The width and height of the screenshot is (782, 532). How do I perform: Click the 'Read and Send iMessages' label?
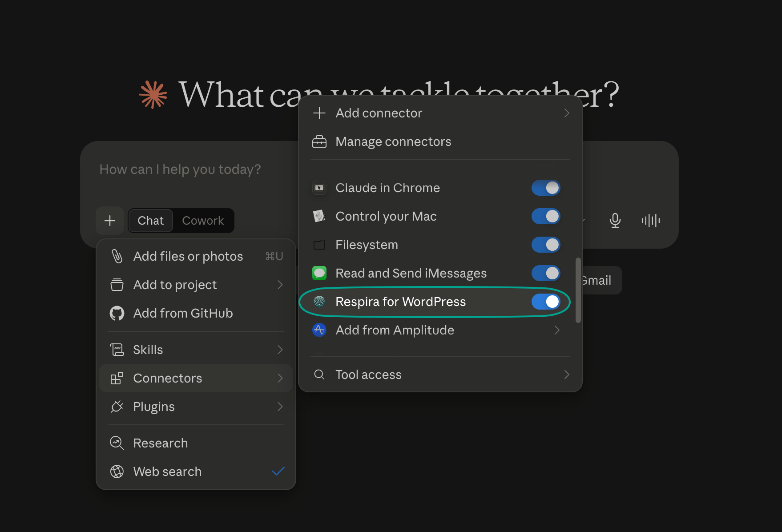point(411,273)
